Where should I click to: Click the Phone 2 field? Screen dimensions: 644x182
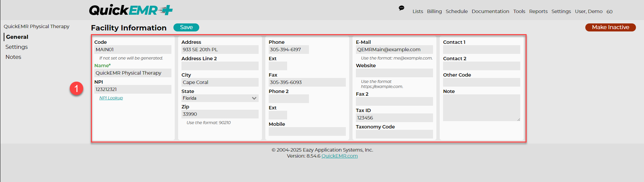click(x=289, y=99)
